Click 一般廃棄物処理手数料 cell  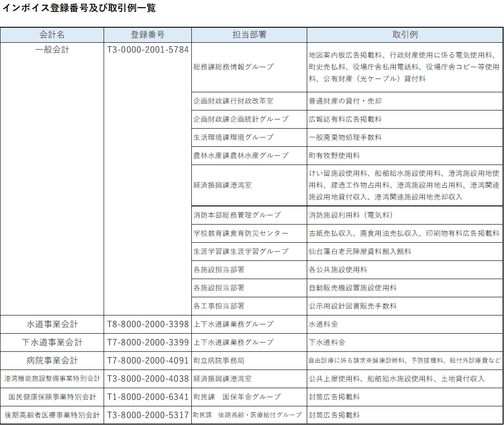[405, 138]
